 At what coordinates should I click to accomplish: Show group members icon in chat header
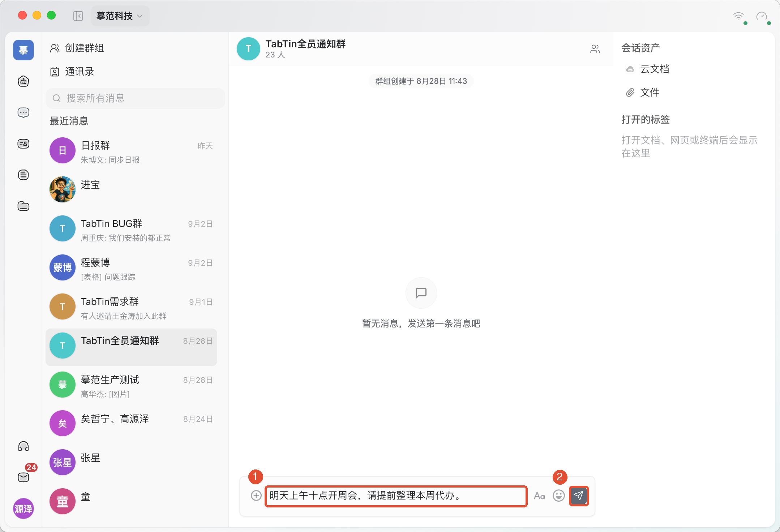coord(595,49)
